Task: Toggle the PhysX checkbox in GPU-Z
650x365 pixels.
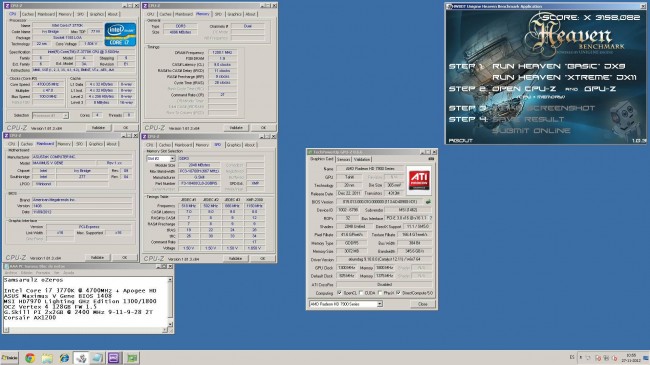Action: click(x=380, y=293)
